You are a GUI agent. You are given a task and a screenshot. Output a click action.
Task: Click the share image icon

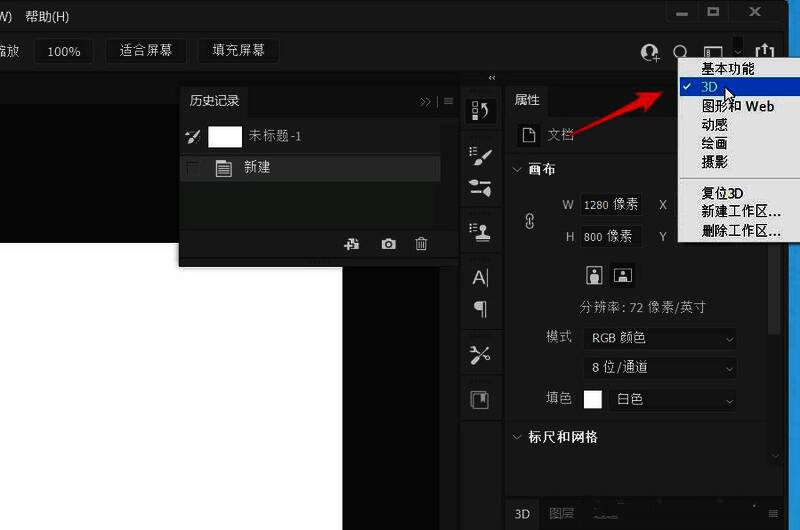tap(765, 51)
